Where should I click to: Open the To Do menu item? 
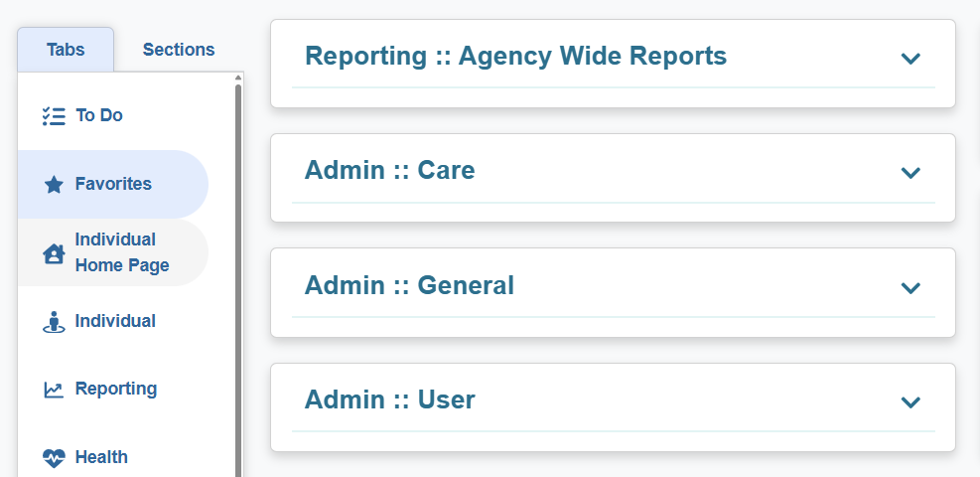pos(99,115)
